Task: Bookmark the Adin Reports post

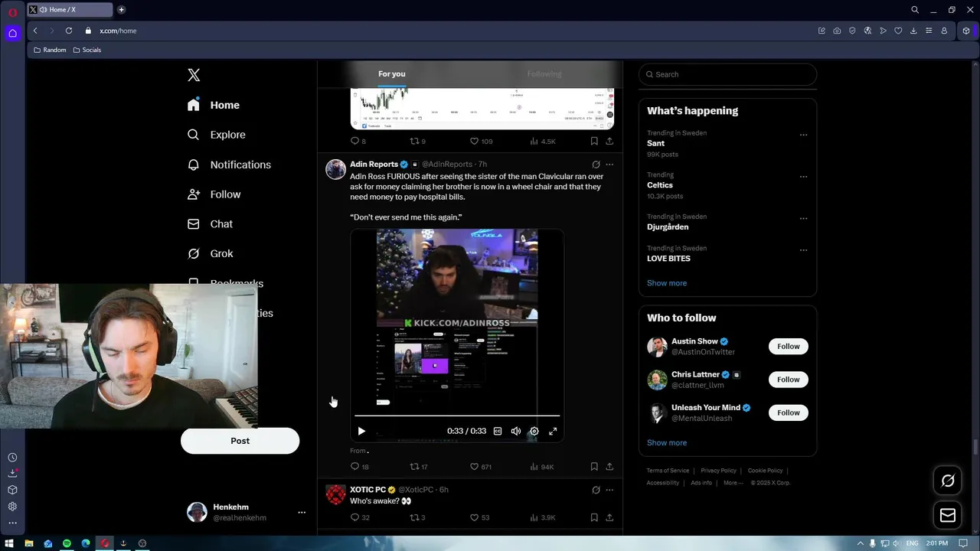Action: click(x=594, y=466)
